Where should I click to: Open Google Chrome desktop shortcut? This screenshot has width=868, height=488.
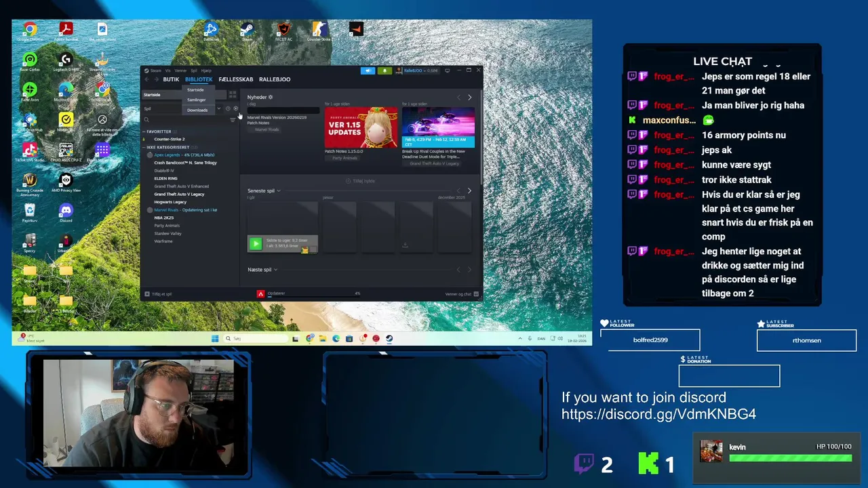29,29
